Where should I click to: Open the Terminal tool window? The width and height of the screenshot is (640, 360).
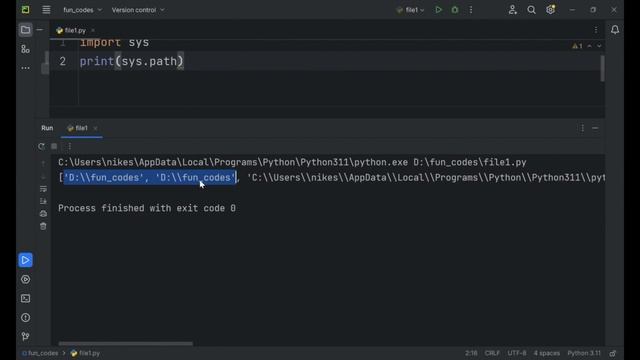25,299
